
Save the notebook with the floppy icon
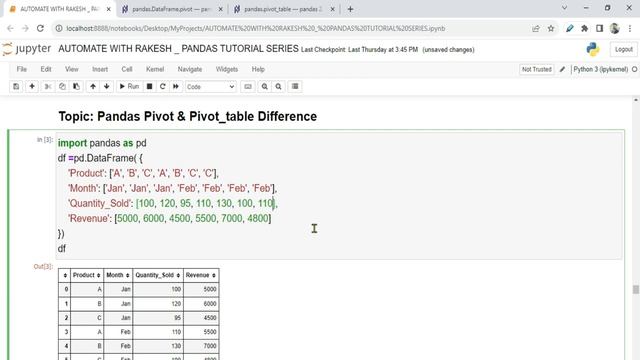16,87
